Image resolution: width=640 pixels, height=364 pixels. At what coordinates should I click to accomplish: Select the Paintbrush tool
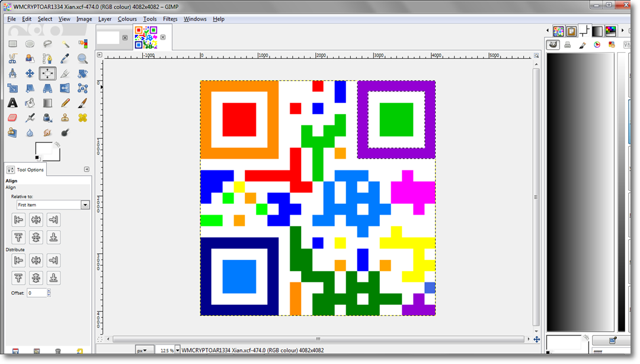[82, 103]
